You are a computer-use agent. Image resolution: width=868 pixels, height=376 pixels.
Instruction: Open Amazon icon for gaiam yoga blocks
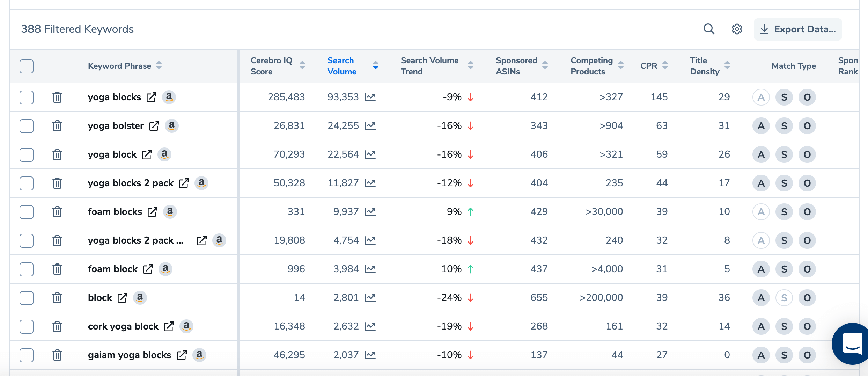click(199, 355)
